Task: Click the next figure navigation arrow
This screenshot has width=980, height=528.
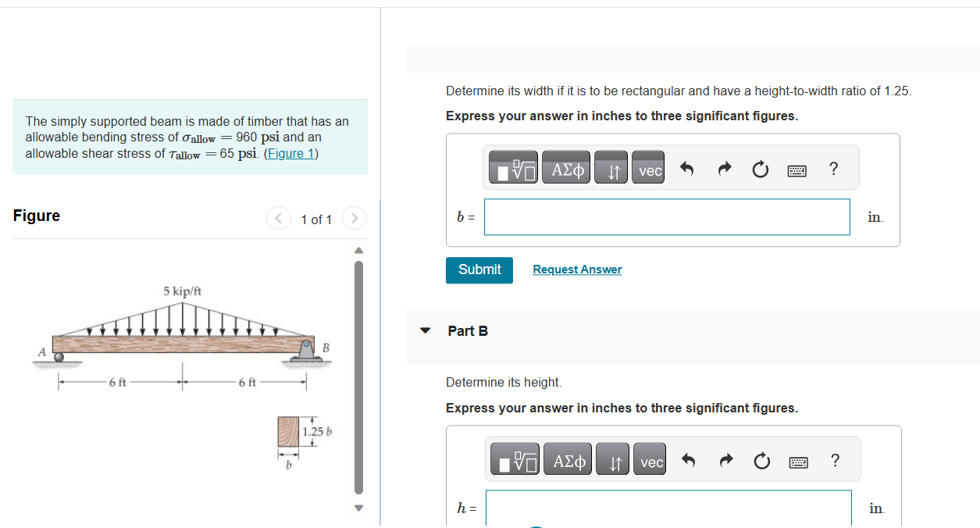Action: coord(354,219)
